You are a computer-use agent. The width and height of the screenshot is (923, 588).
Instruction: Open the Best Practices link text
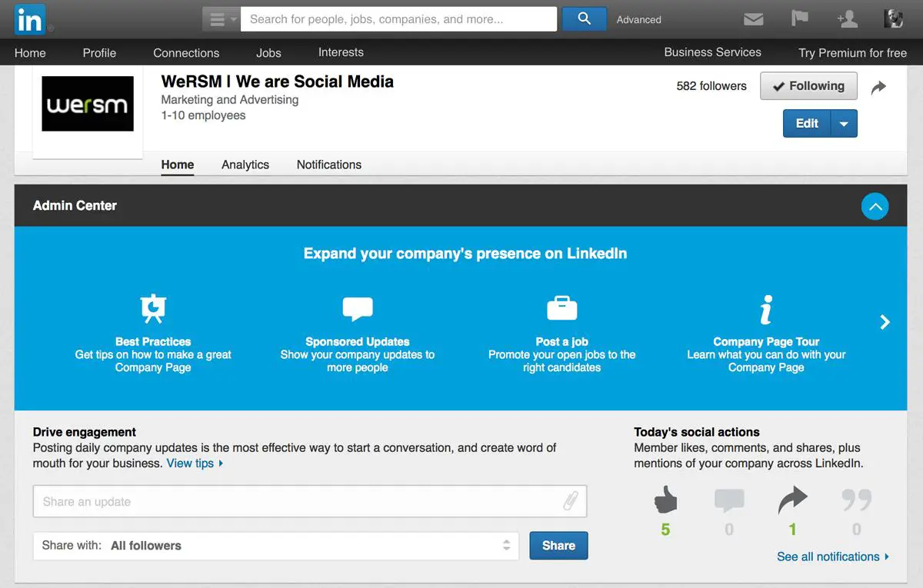click(x=153, y=342)
